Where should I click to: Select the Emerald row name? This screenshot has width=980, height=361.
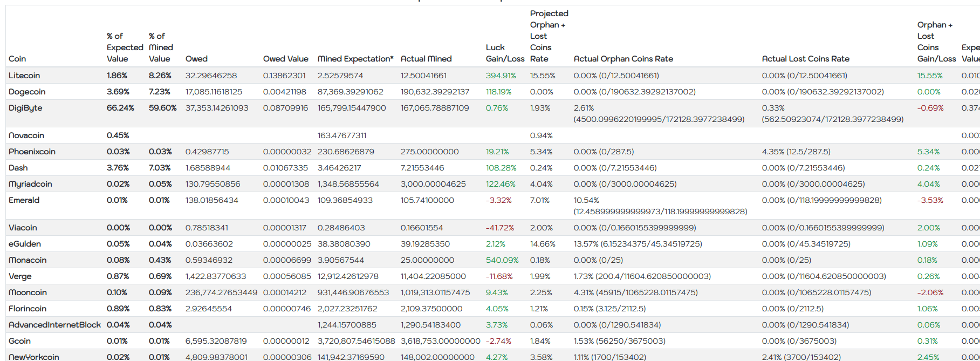[24, 200]
